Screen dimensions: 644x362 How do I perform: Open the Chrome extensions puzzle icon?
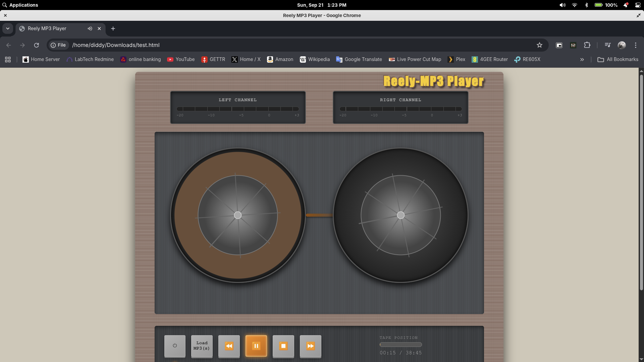(x=587, y=45)
